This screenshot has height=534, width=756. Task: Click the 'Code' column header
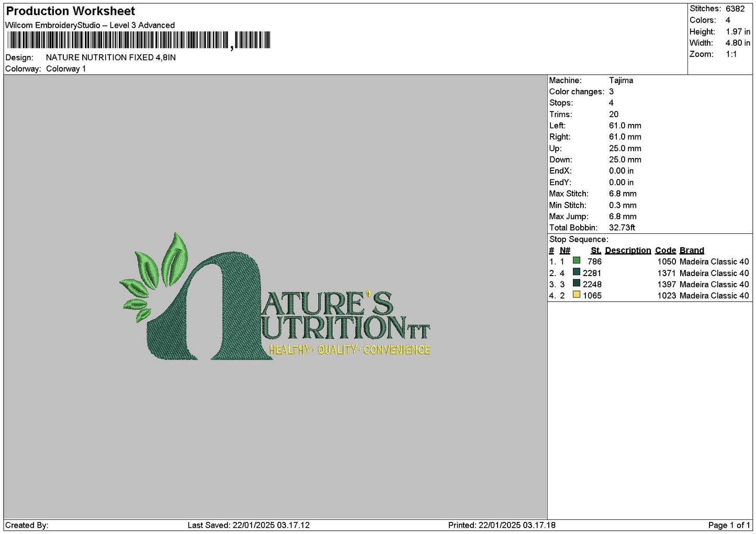pos(665,251)
